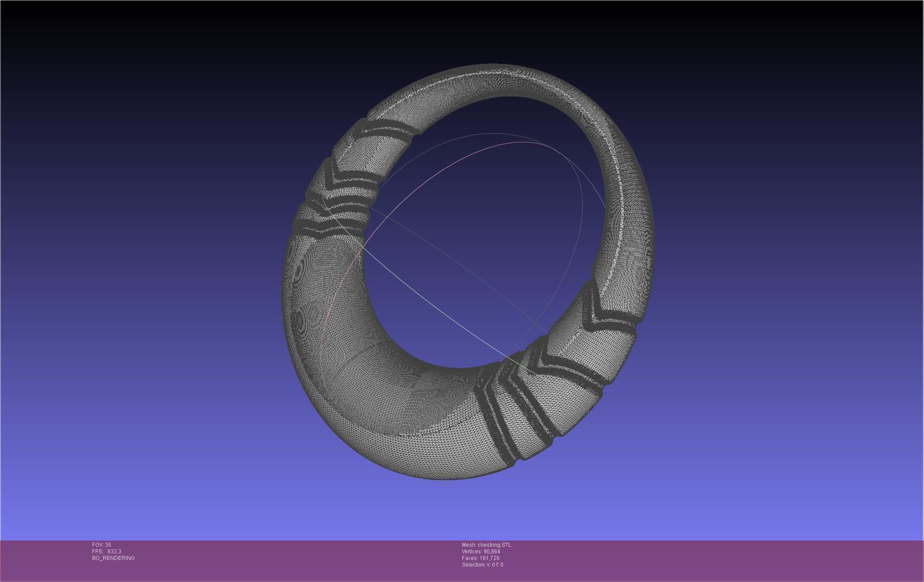This screenshot has height=582, width=924.
Task: Click the wireframe ring mesh model
Action: tap(467, 272)
